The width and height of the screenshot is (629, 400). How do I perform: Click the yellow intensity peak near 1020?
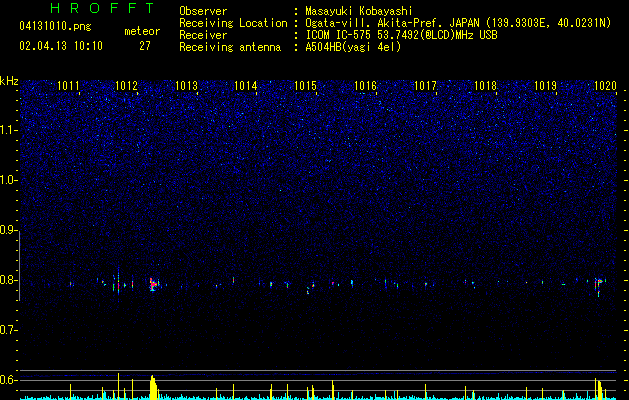[x=599, y=389]
